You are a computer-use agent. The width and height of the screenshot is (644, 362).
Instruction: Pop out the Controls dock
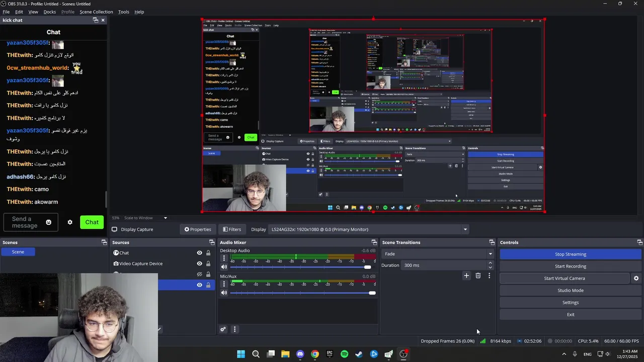639,242
